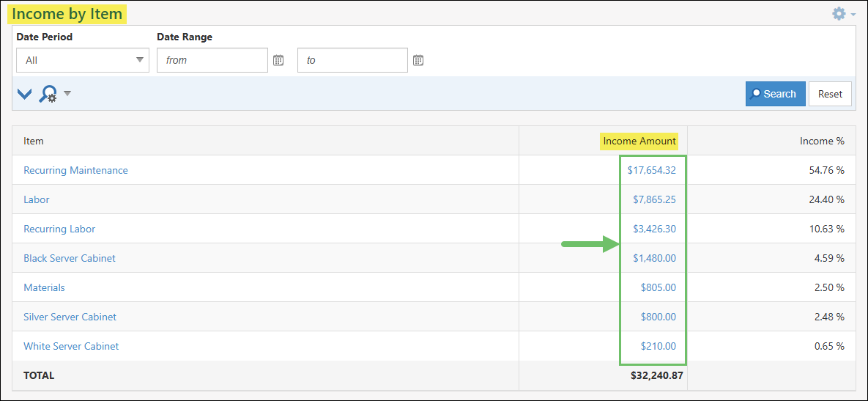Click the $7,865.25 income amount
The width and height of the screenshot is (868, 401).
coord(654,199)
